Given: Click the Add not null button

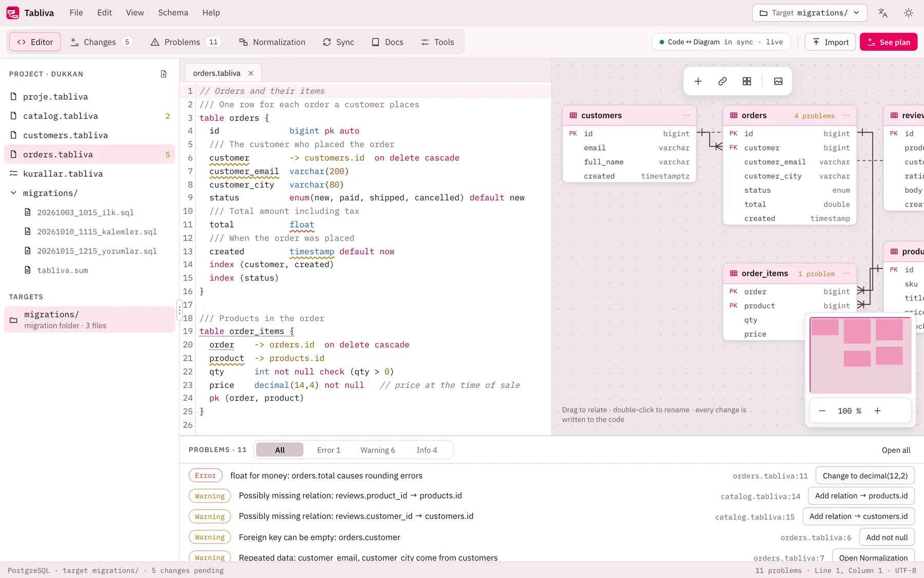Looking at the screenshot, I should point(887,537).
